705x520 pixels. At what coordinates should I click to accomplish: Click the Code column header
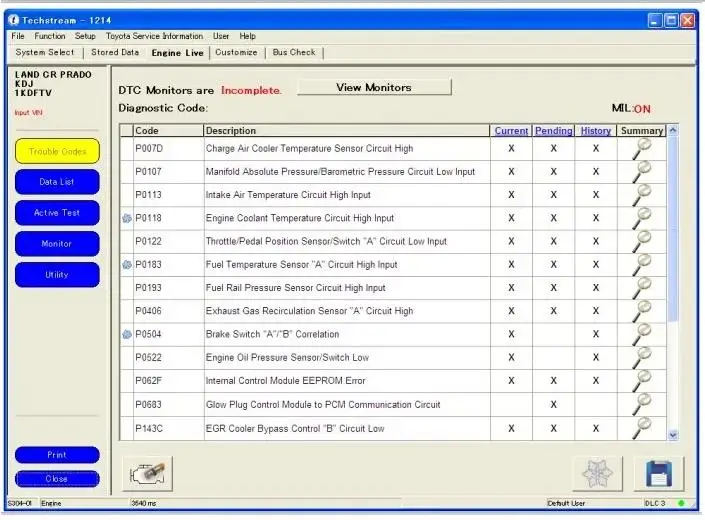pos(168,131)
